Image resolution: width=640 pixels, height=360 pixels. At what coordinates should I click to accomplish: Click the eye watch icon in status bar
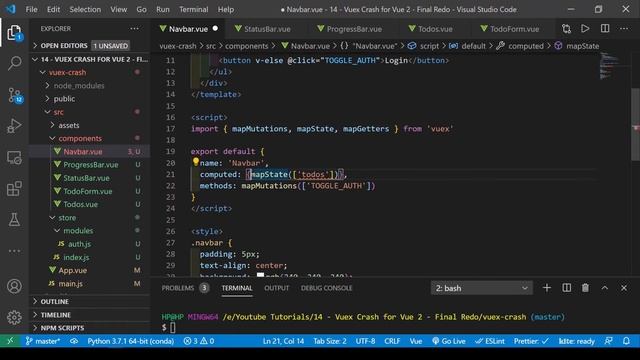(74, 341)
